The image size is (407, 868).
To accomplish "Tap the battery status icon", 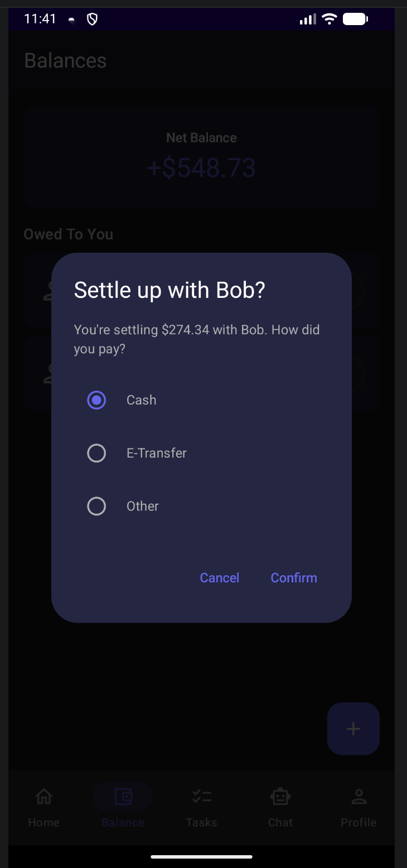I will point(355,20).
